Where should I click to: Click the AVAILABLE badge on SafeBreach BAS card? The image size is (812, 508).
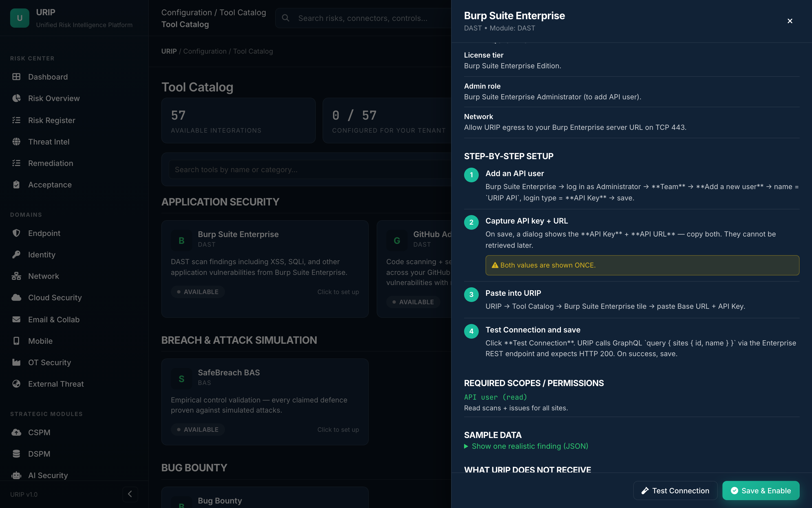click(x=198, y=429)
